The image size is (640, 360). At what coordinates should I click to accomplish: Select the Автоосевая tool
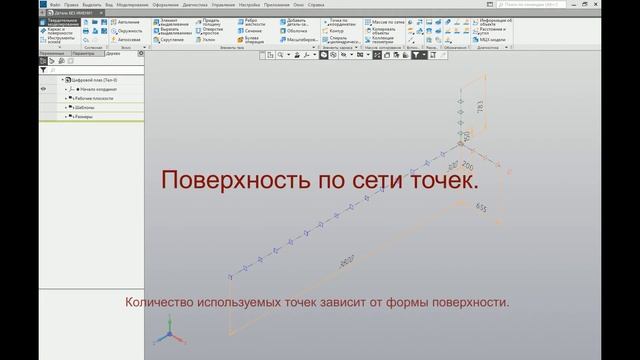point(126,40)
